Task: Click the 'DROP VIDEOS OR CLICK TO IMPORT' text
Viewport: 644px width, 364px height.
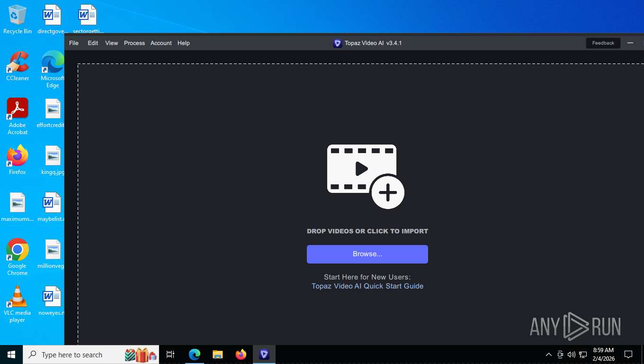Action: (367, 231)
